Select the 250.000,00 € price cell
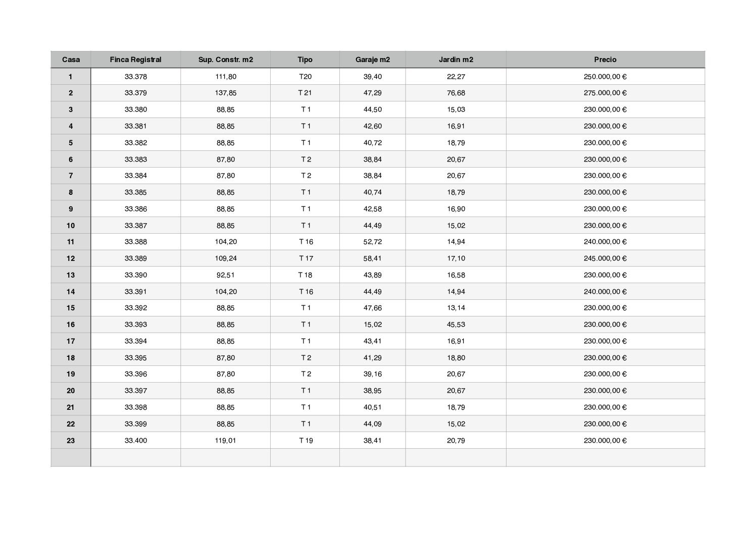The width and height of the screenshot is (756, 534). click(605, 77)
